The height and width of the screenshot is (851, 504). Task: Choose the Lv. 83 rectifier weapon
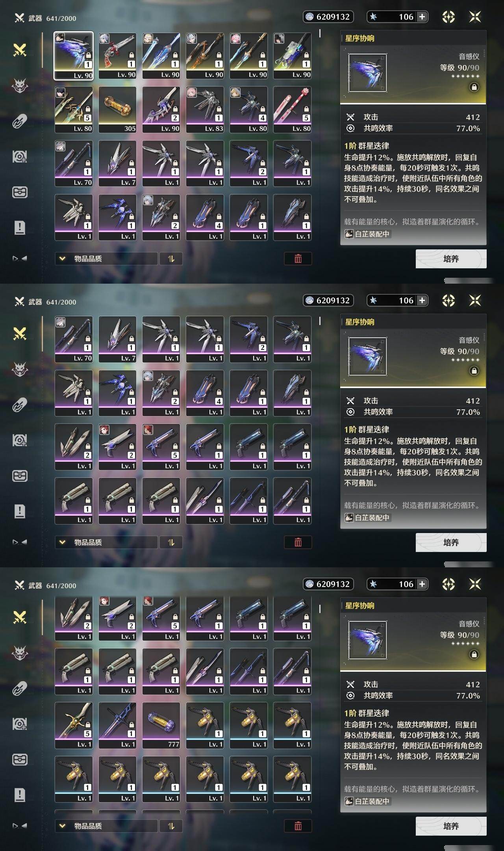point(205,110)
